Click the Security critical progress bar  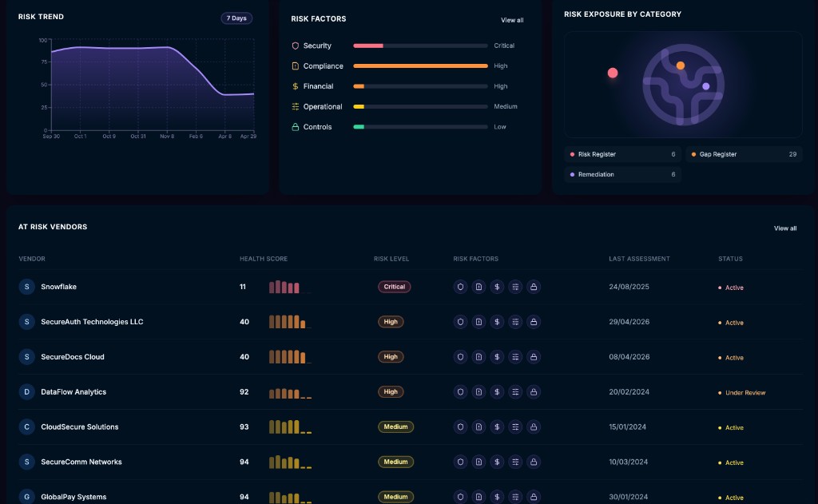click(420, 46)
